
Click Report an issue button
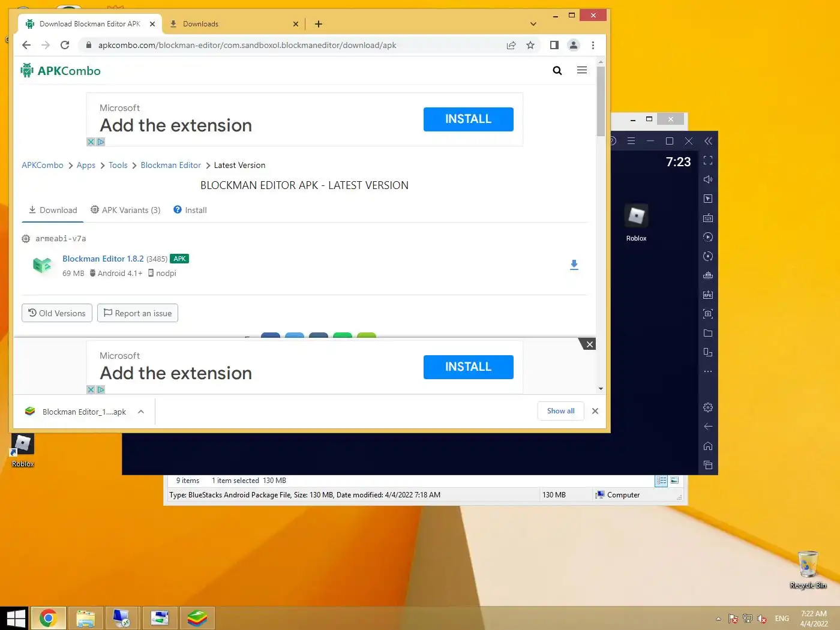pos(137,313)
